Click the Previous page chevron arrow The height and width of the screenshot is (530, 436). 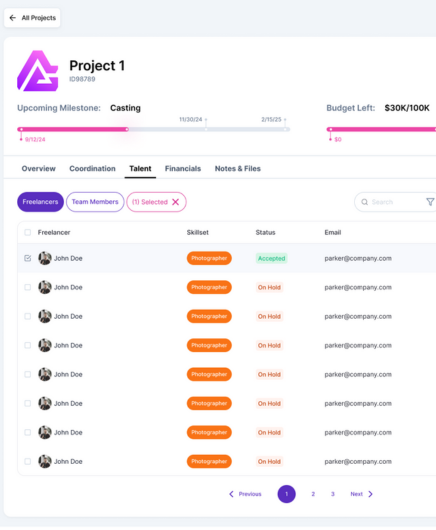(x=232, y=494)
